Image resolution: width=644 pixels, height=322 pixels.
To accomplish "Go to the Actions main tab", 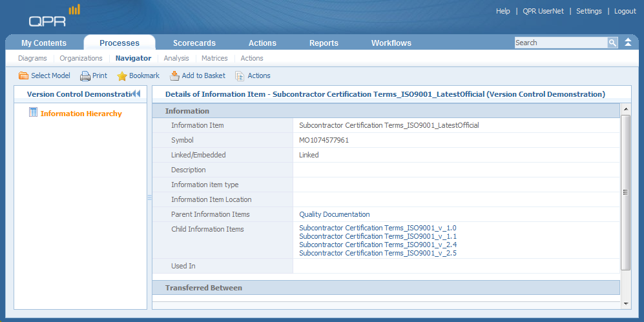I will [262, 43].
